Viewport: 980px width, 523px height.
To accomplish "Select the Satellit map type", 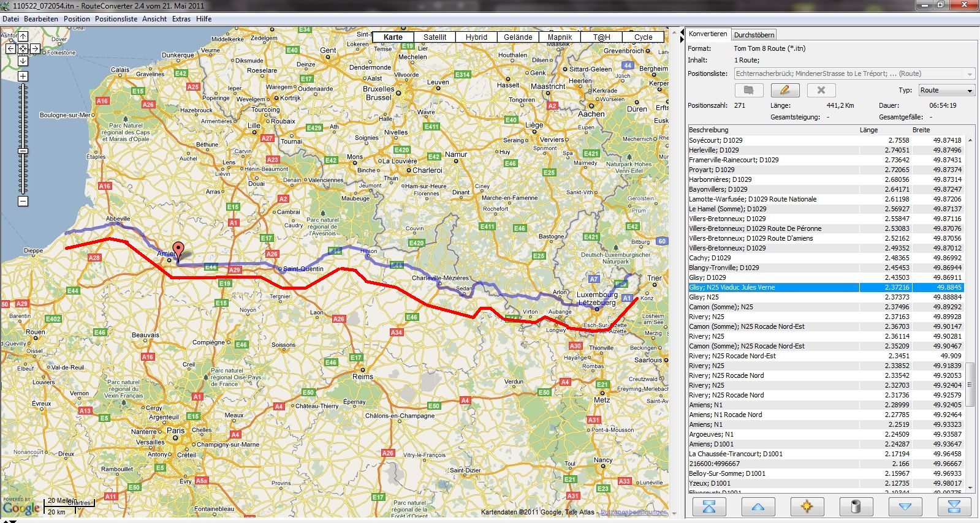I will 435,37.
